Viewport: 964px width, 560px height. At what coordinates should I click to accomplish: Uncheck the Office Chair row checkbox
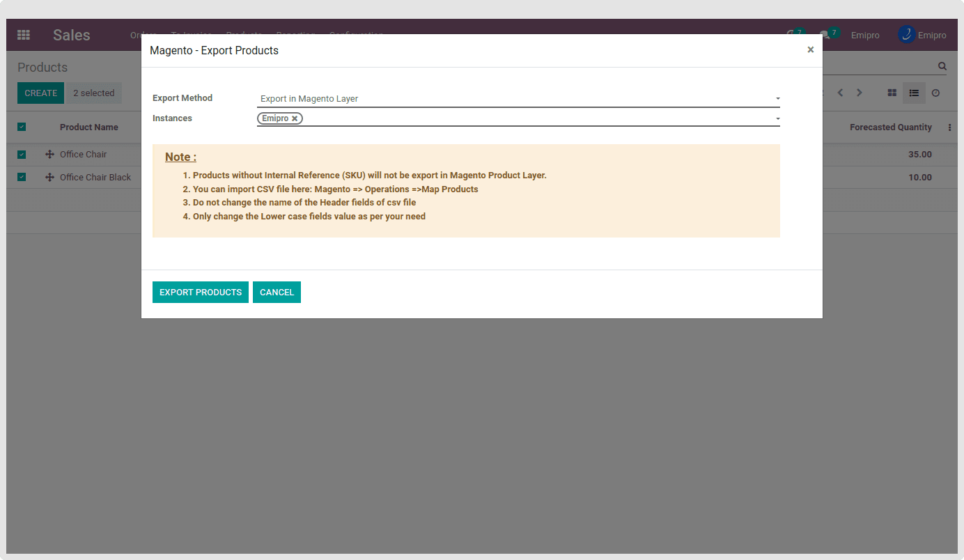[x=22, y=155]
